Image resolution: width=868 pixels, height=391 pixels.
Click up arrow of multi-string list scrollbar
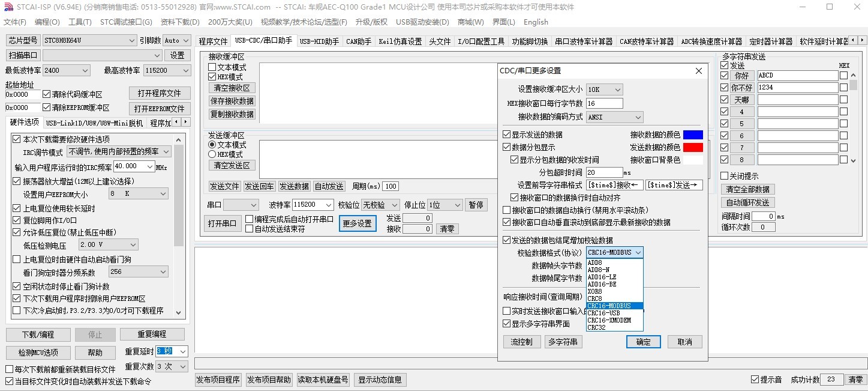854,75
